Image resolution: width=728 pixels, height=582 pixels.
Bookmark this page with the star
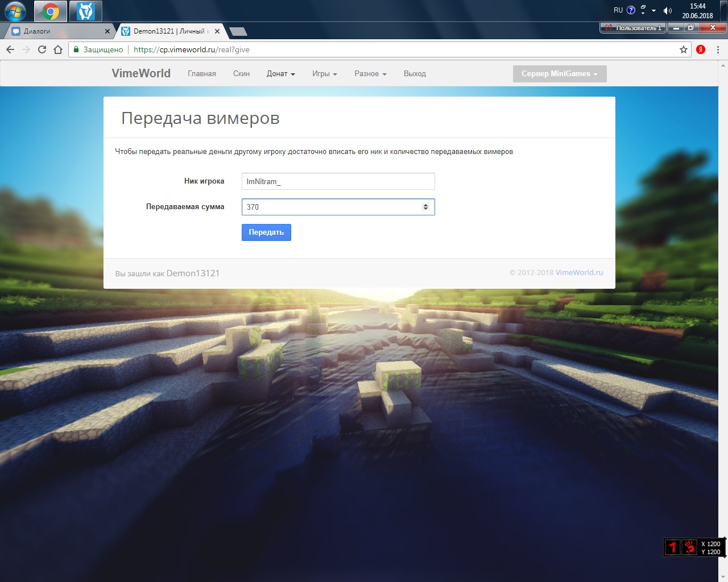(x=684, y=49)
